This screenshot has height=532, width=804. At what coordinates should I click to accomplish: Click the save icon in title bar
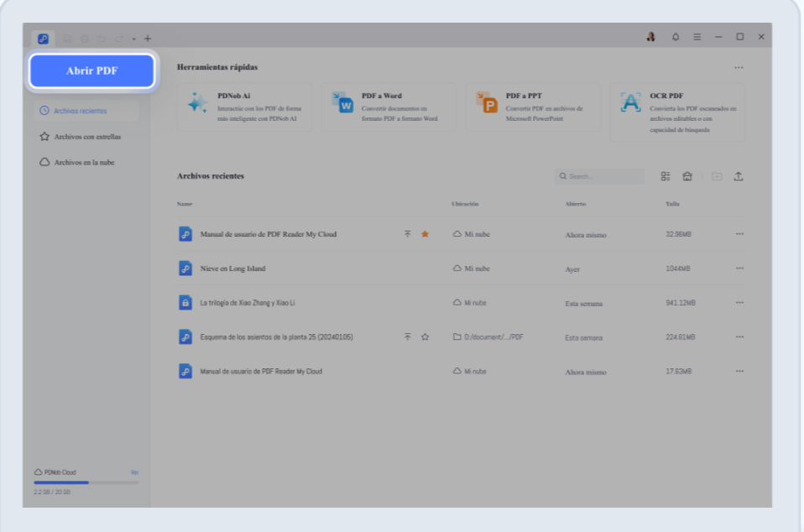(x=67, y=39)
